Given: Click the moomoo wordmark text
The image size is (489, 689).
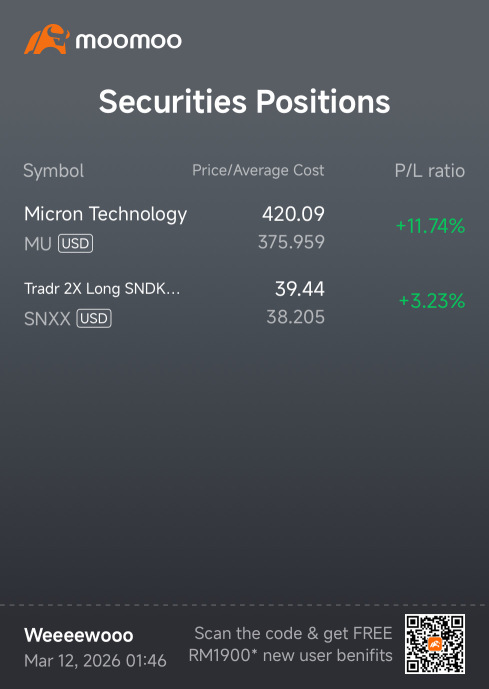Looking at the screenshot, I should click(x=129, y=41).
